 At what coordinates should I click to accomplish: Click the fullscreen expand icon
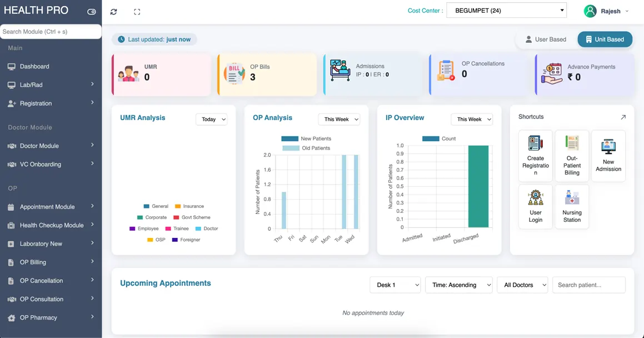(137, 12)
